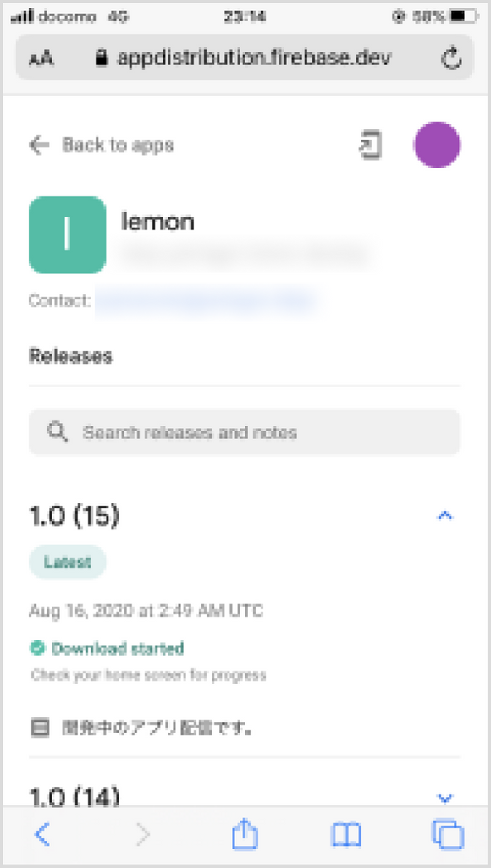Tap the Latest badge label
The height and width of the screenshot is (868, 491).
tap(67, 562)
